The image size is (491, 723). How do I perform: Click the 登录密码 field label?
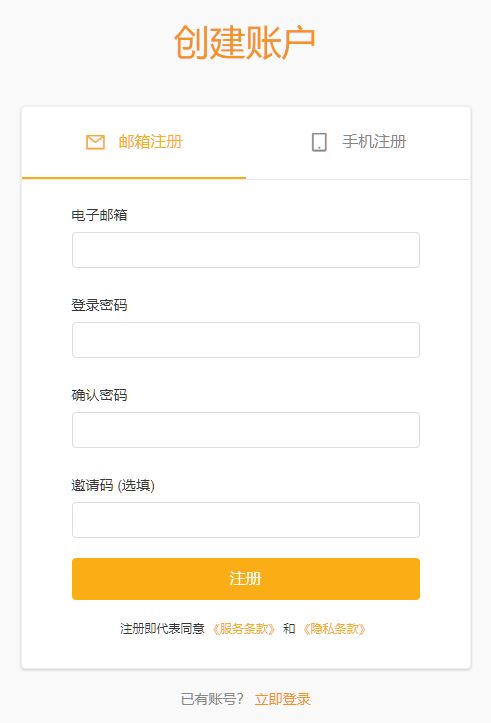click(99, 305)
